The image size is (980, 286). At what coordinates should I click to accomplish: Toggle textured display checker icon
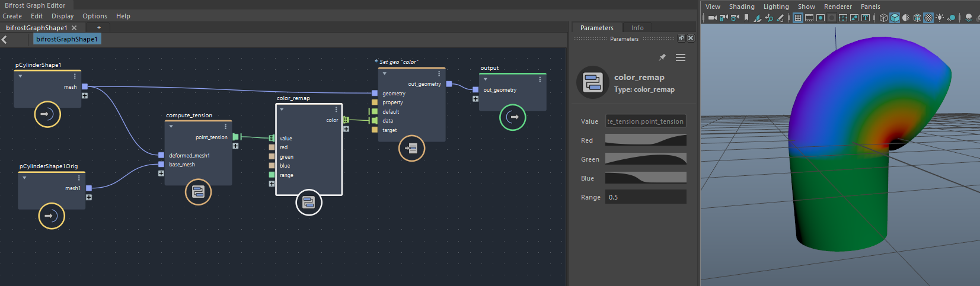coord(928,18)
